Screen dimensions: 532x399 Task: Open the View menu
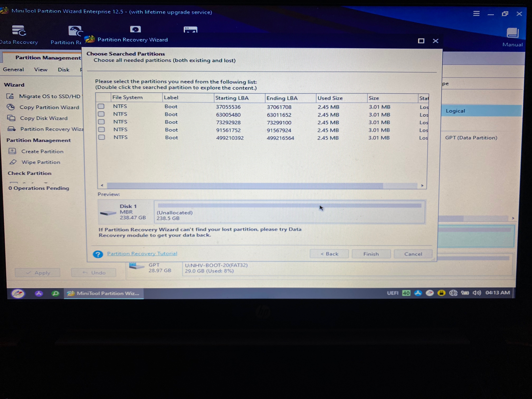coord(41,70)
